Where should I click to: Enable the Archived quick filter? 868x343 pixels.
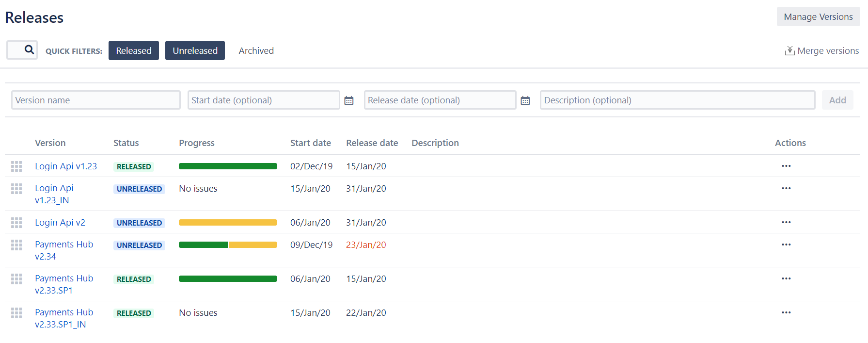(256, 50)
